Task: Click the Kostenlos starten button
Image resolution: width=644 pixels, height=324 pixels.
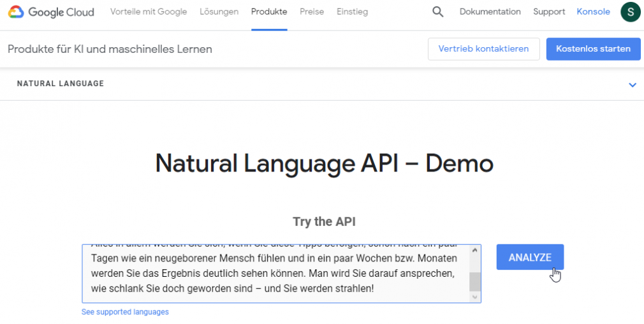Action: [x=593, y=49]
